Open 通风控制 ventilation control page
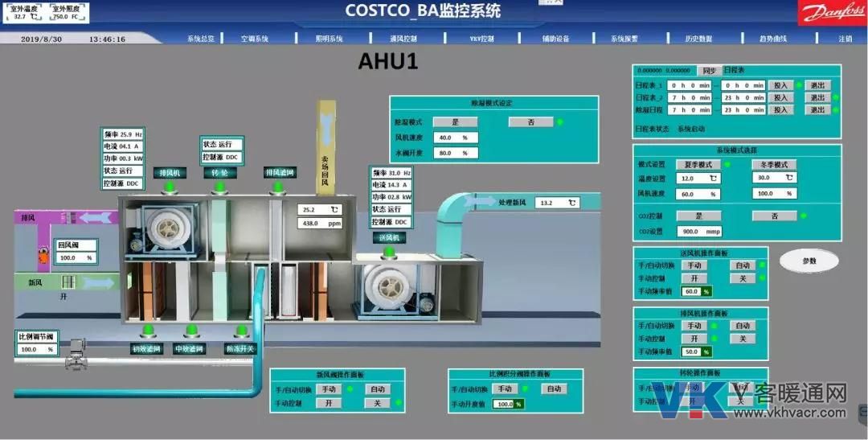Viewport: 868px width, 440px height. tap(403, 39)
